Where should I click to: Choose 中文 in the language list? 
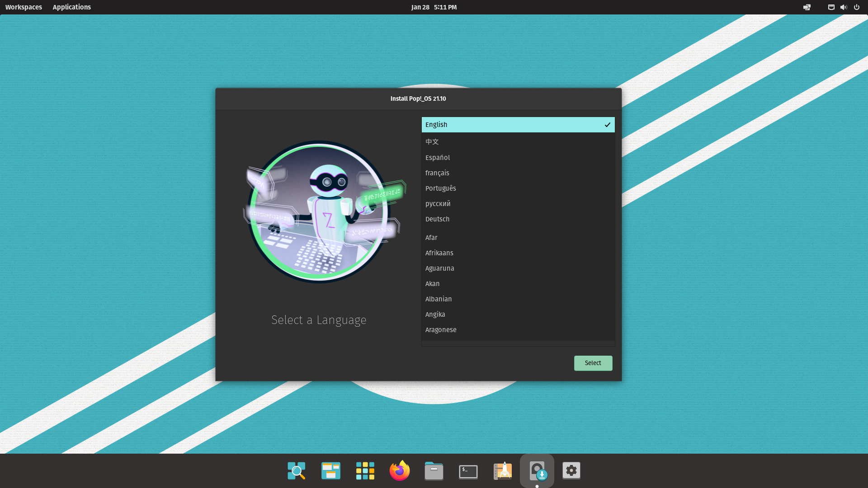[x=518, y=142]
